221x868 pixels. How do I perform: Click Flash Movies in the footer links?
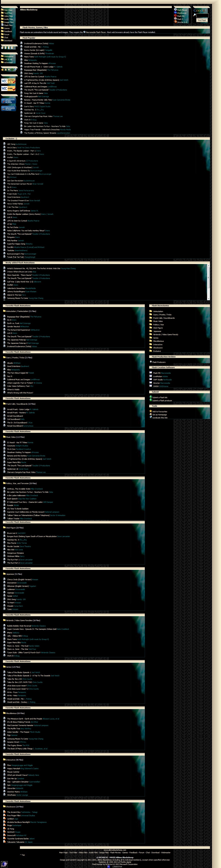[x=115, y=853]
